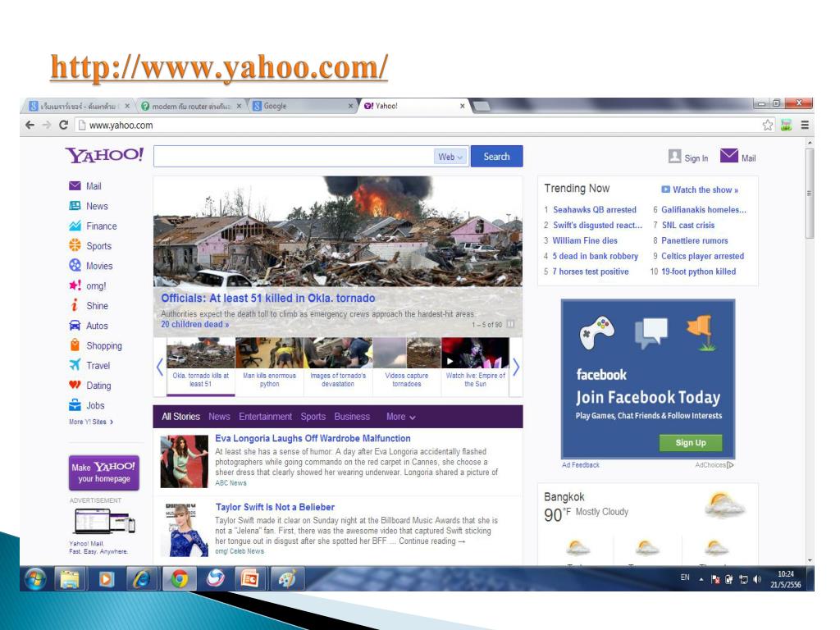Select Watch live Empire of the Sun thumbnail

pos(475,367)
